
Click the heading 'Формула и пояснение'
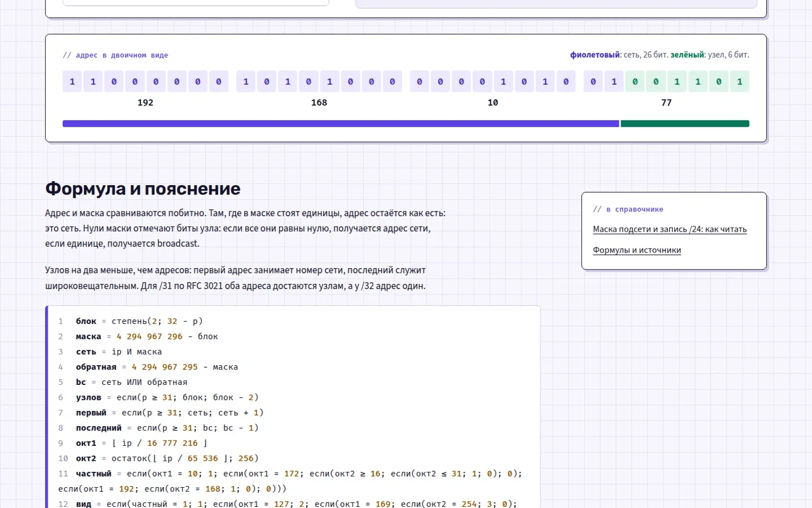click(143, 189)
